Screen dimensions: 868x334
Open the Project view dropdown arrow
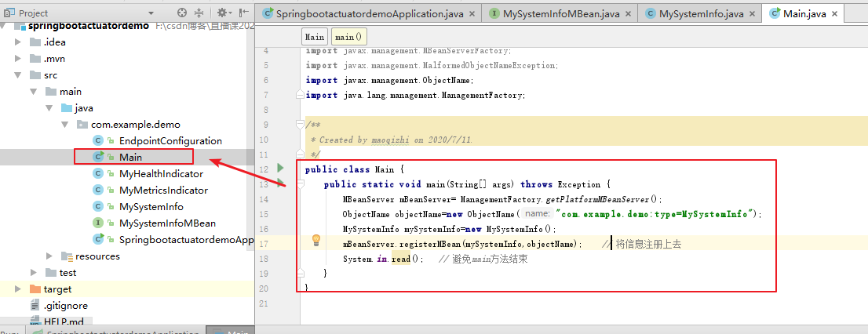(x=151, y=13)
